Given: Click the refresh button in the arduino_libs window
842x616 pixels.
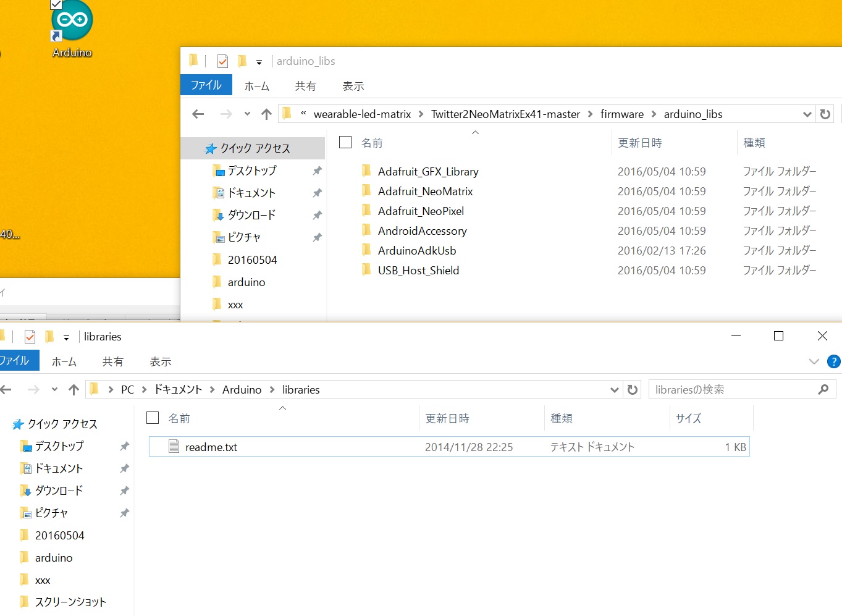Looking at the screenshot, I should (x=825, y=114).
